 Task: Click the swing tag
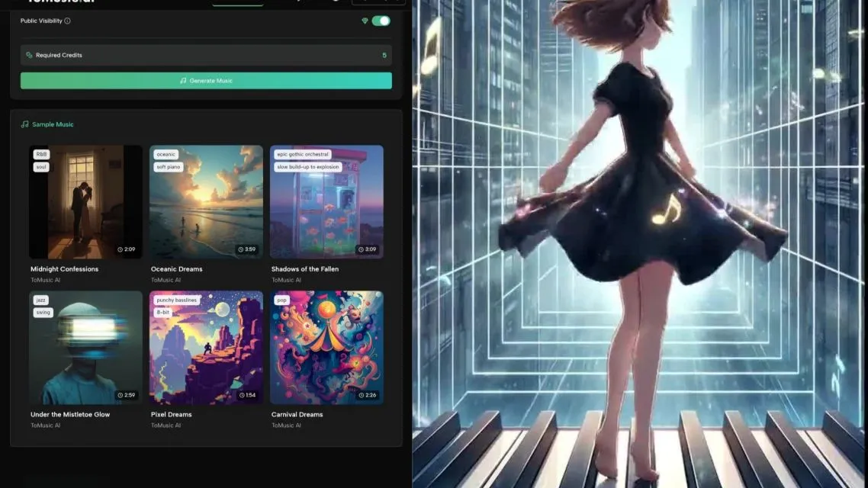43,312
